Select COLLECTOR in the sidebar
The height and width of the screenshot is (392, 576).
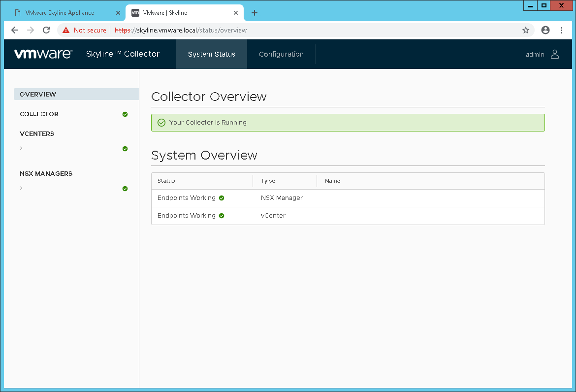39,114
